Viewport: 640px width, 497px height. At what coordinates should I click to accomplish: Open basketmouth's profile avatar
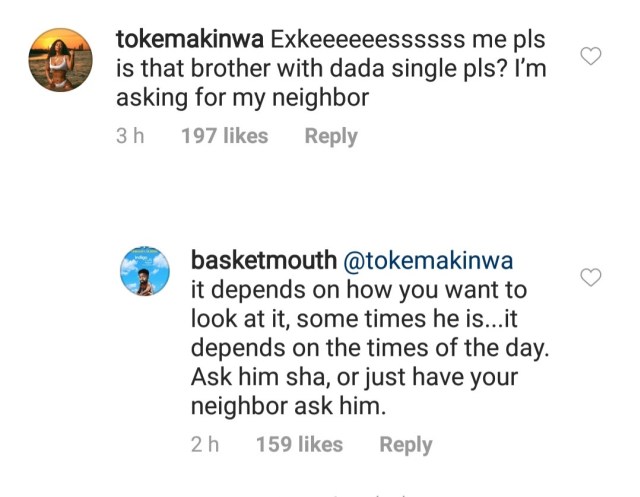click(145, 270)
